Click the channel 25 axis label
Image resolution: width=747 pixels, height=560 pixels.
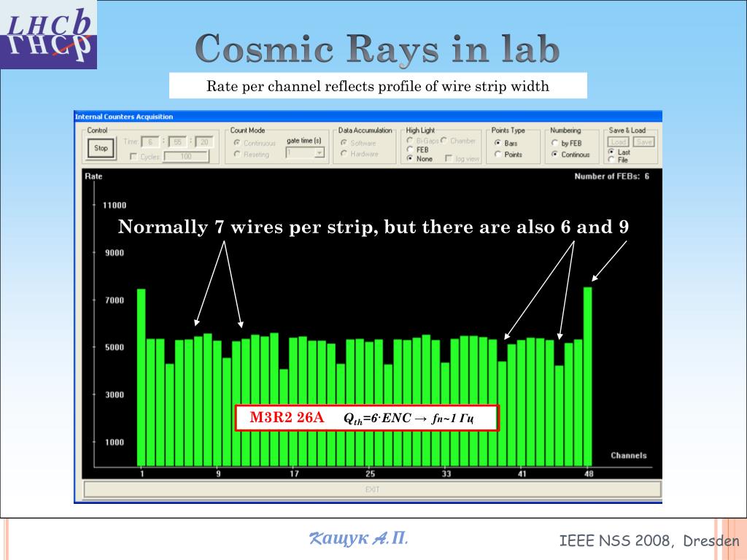coord(370,474)
